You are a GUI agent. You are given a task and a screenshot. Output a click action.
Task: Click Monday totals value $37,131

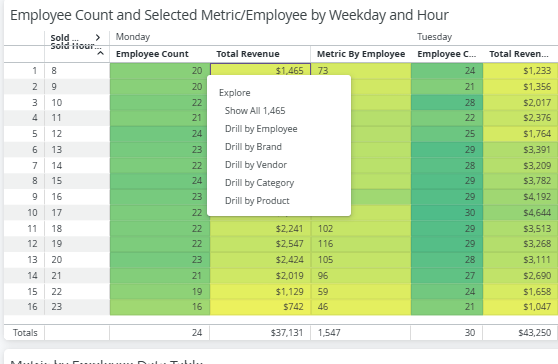(260, 333)
